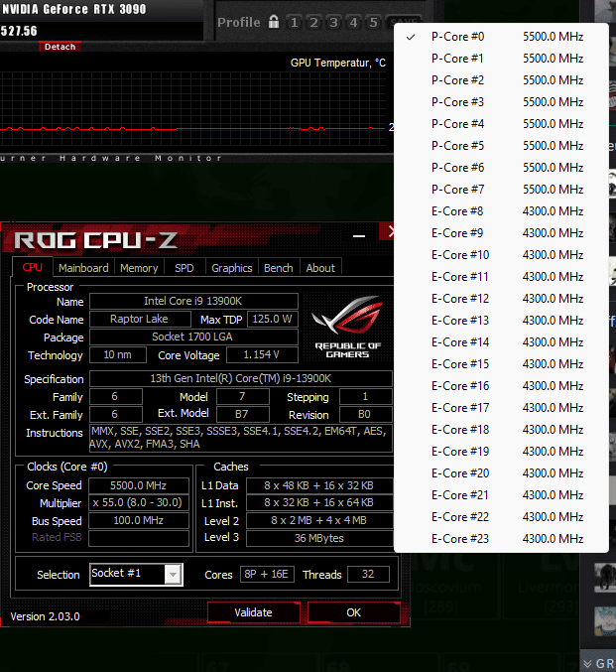616x672 pixels.
Task: Click the Cores value 8P + 16E
Action: [267, 575]
